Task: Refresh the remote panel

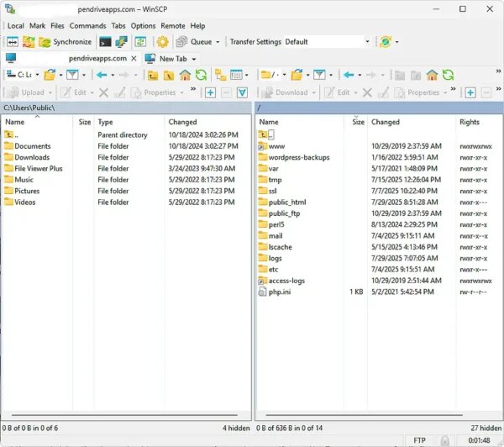Action: [448, 76]
